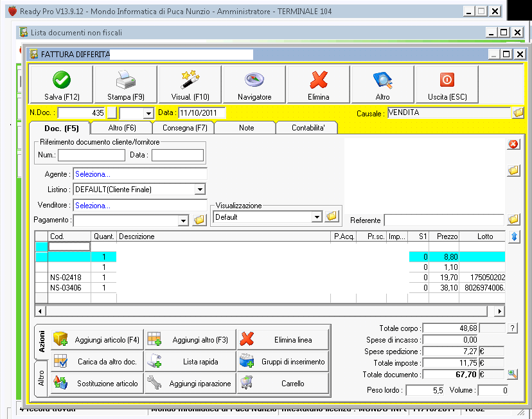This screenshot has width=532, height=419.
Task: Click the Salva (F12) save icon
Action: pyautogui.click(x=62, y=80)
